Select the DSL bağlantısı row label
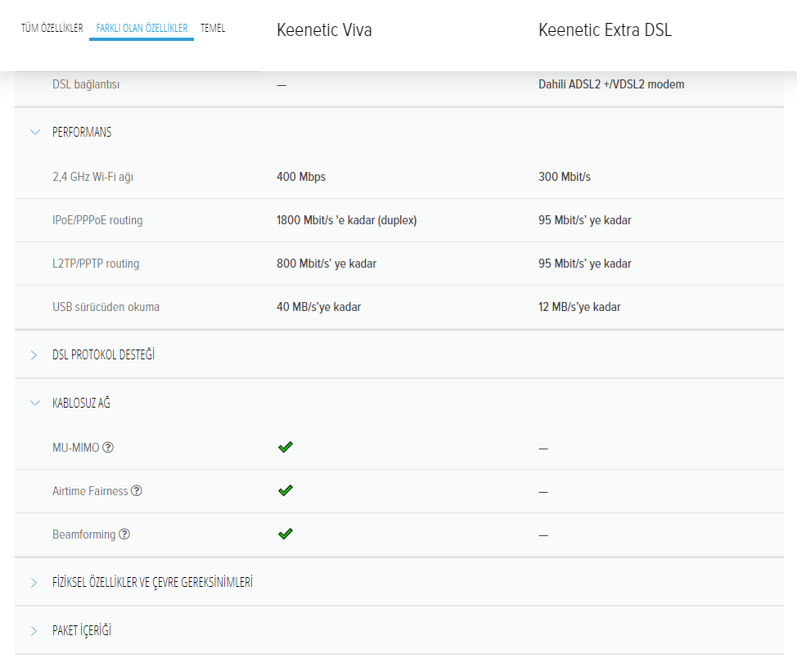797x672 pixels. tap(86, 84)
